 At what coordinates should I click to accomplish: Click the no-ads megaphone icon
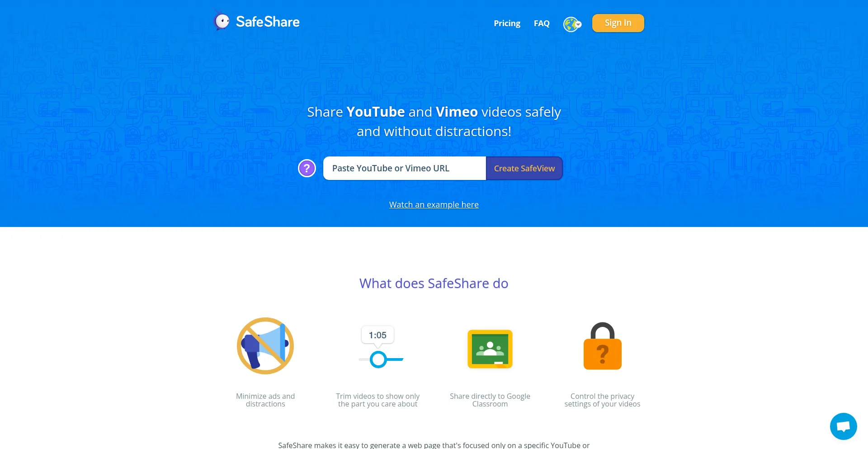point(265,346)
